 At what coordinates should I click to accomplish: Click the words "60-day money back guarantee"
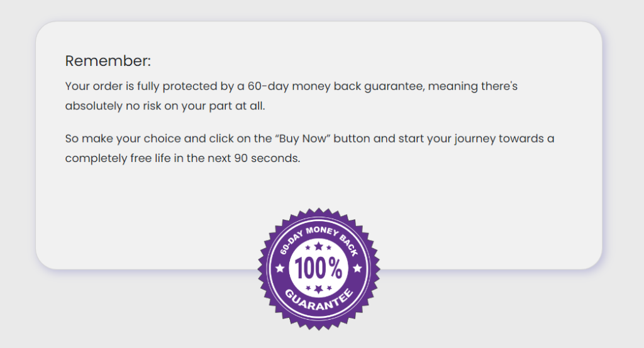pos(336,86)
